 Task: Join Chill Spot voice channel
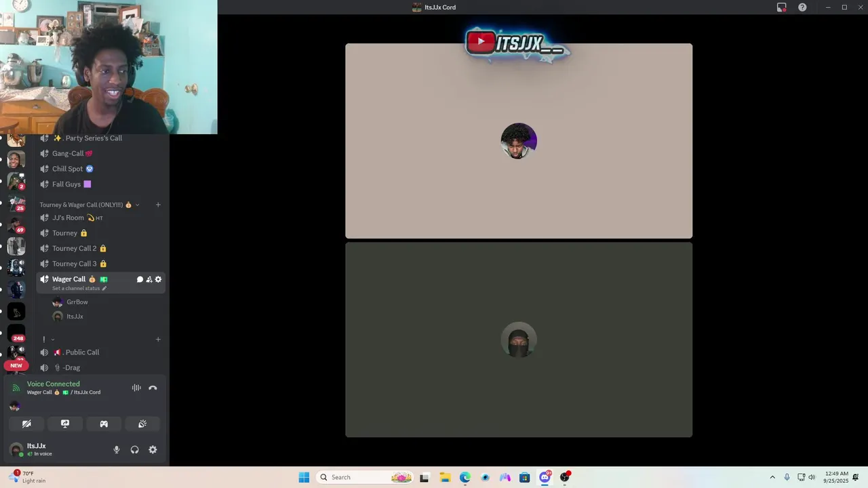(100, 169)
